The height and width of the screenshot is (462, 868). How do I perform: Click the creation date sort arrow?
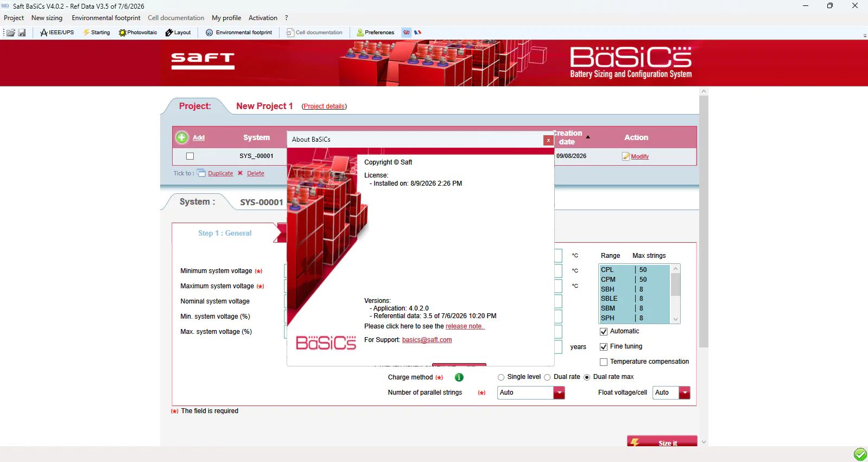point(588,137)
